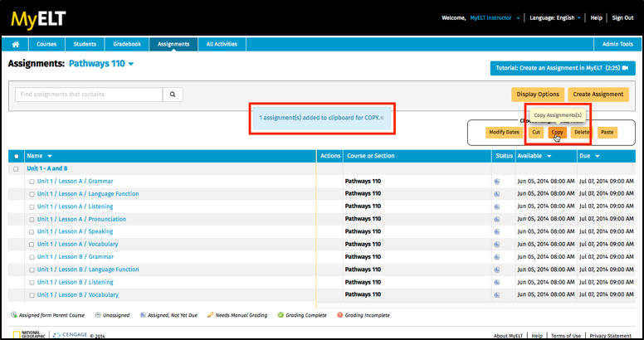This screenshot has height=340, width=644.
Task: Open the Privacy Statement footer link
Action: (610, 336)
